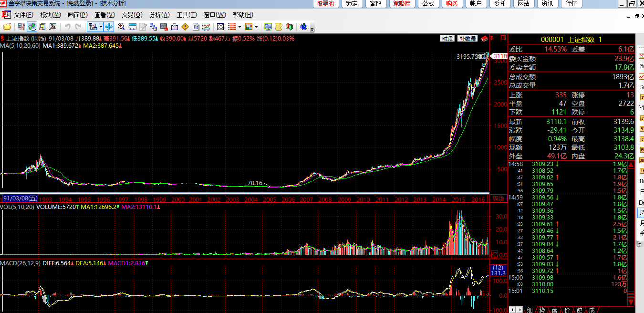Expand the dropdown arrow beside the layout panel icon
The width and height of the screenshot is (644, 313).
point(256,27)
